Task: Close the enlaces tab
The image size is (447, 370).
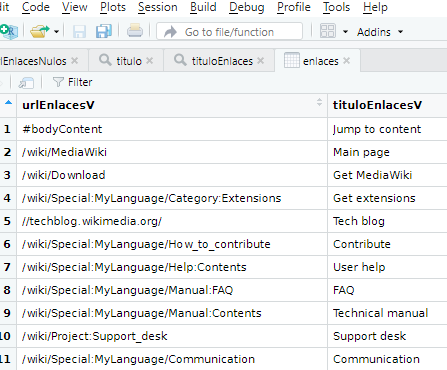Action: [347, 60]
